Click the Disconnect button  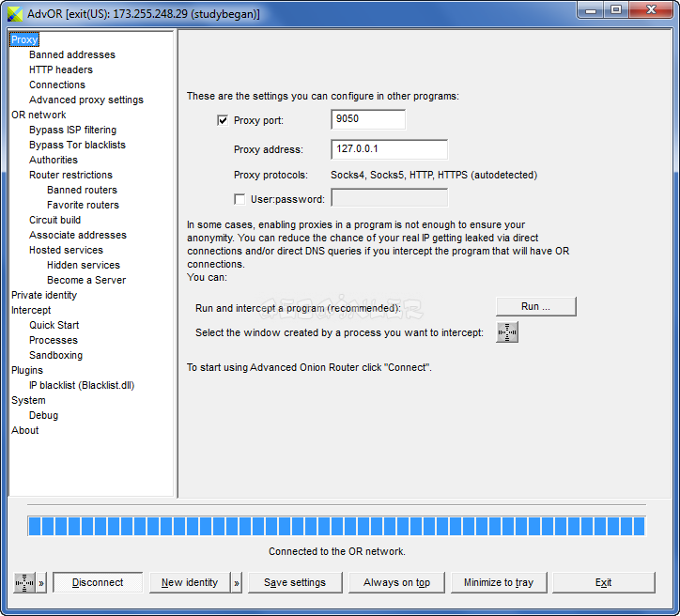click(98, 582)
